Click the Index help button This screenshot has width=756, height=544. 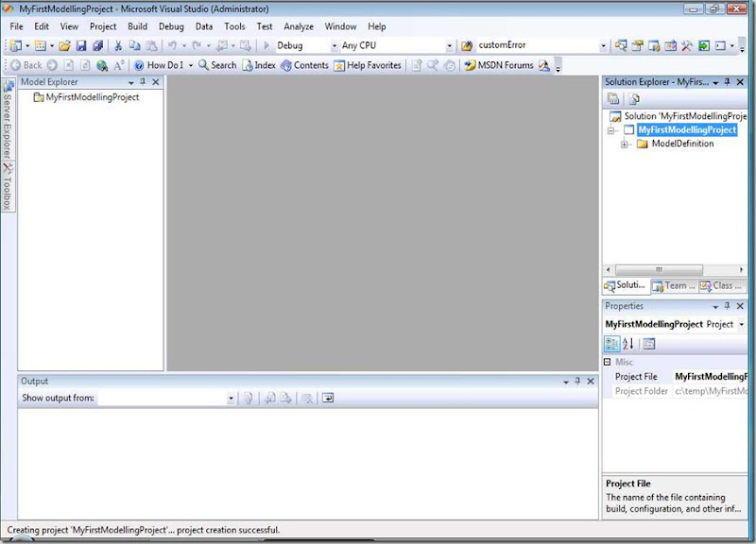click(259, 65)
